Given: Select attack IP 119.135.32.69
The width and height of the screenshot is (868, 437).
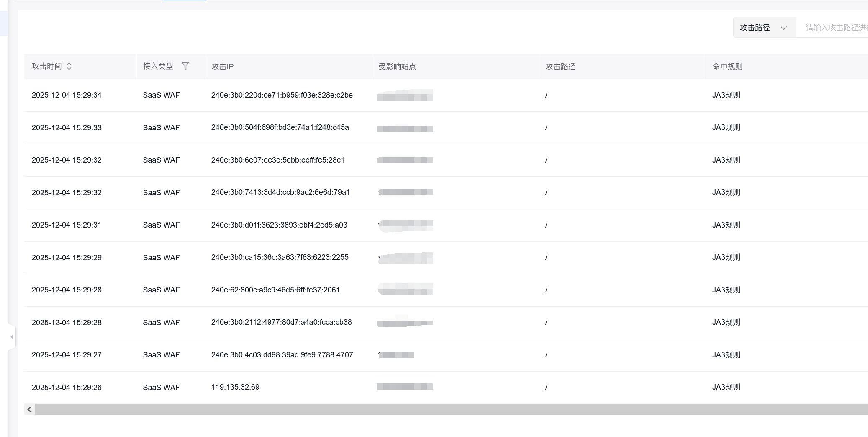Looking at the screenshot, I should click(235, 387).
